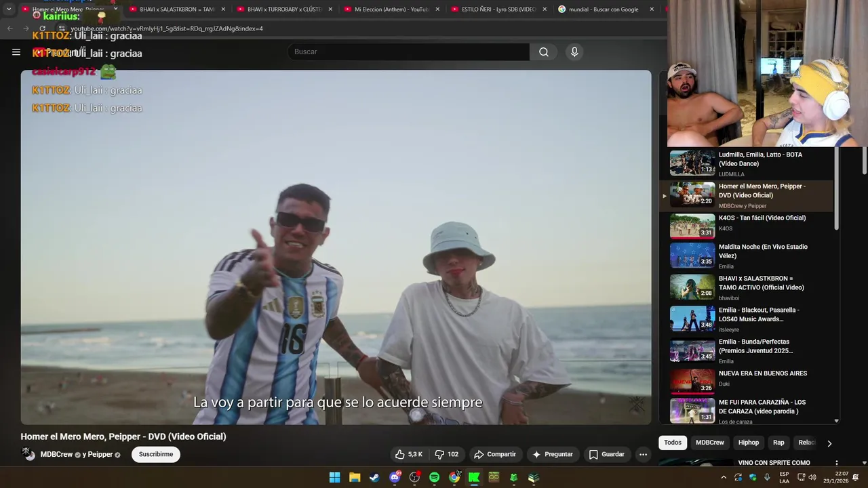Open Emilia - Bunda/Perfectas playlist item
The image size is (868, 488).
point(746,351)
